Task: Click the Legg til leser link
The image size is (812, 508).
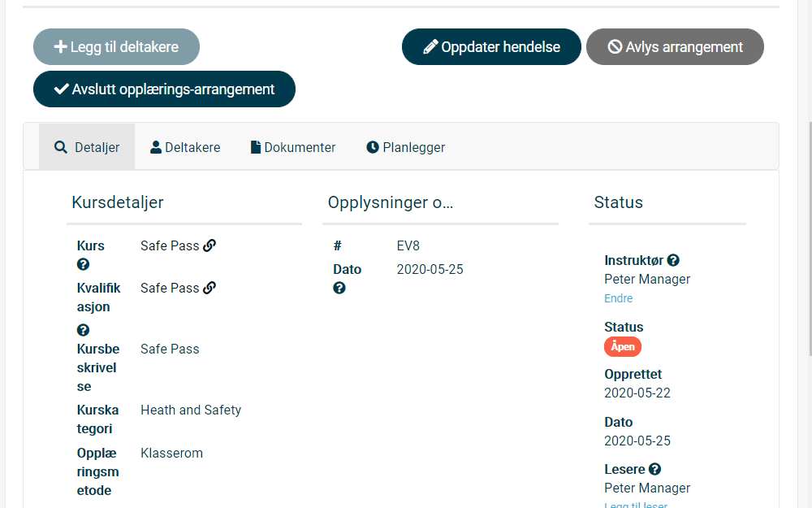Action: (636, 505)
